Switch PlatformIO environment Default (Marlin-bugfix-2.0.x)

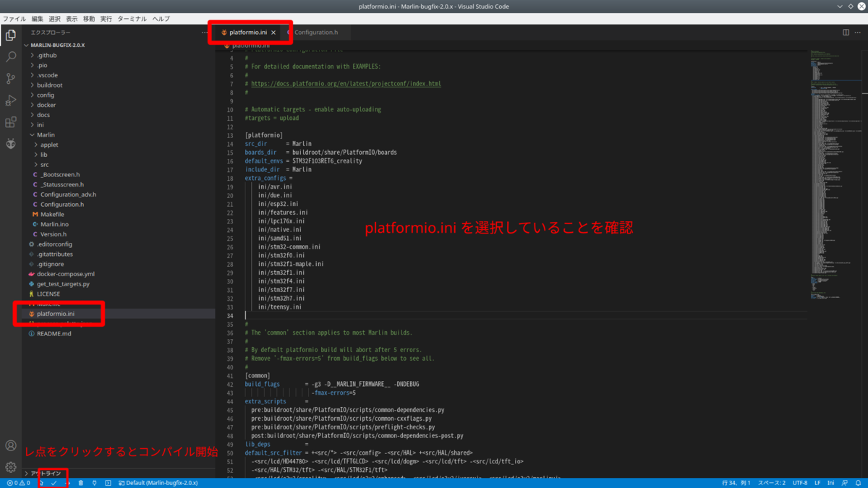click(x=157, y=483)
